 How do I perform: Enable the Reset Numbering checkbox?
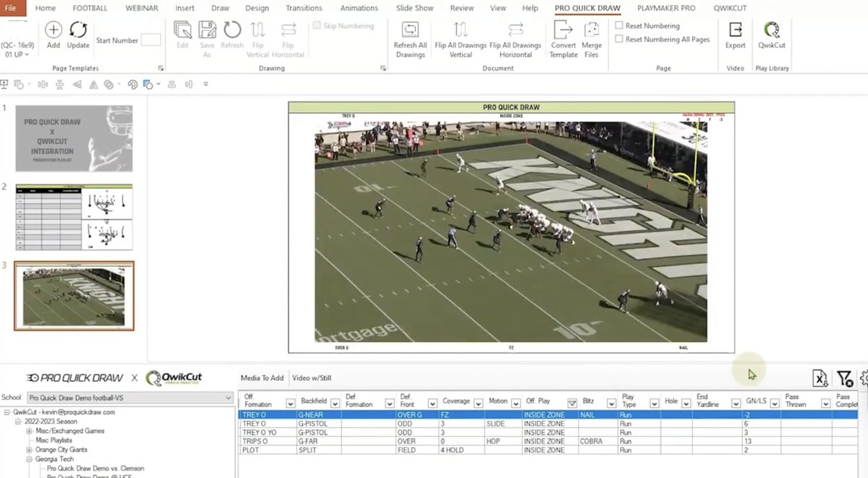[x=619, y=25]
